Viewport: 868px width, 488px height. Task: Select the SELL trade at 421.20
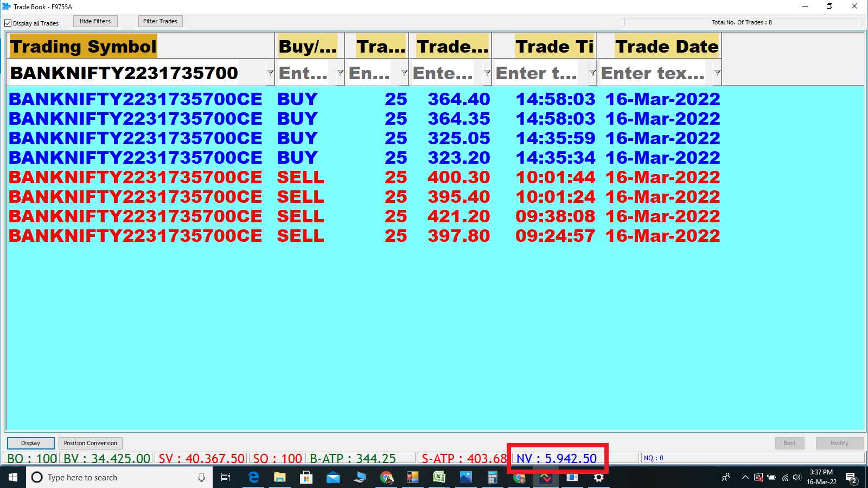[x=458, y=216]
